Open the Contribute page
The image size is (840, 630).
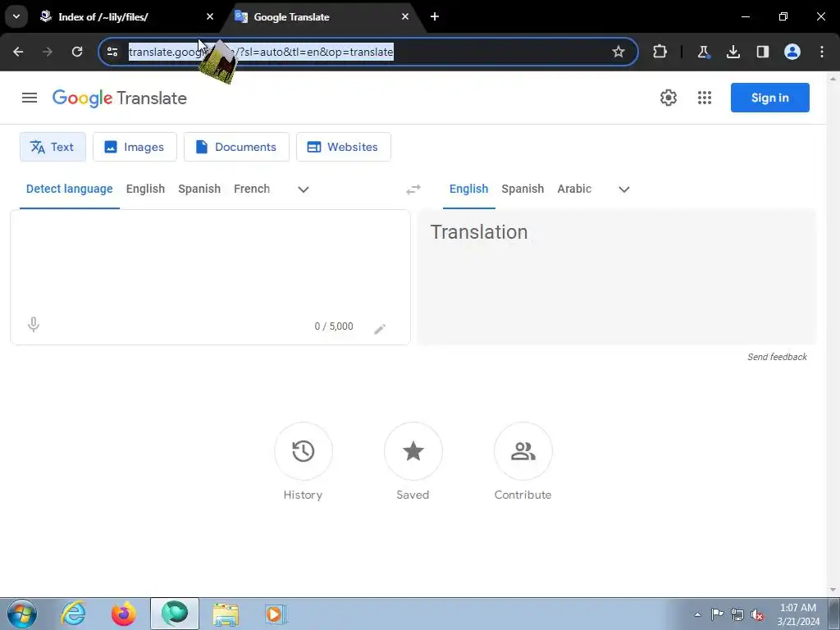(523, 451)
